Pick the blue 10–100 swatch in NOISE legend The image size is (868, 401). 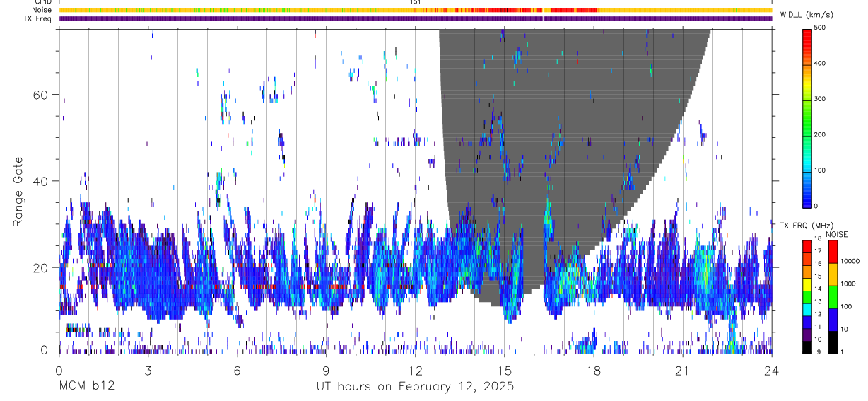click(x=833, y=319)
